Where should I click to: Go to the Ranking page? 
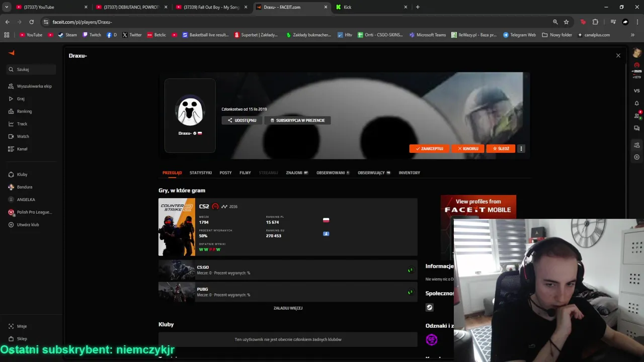[20, 111]
